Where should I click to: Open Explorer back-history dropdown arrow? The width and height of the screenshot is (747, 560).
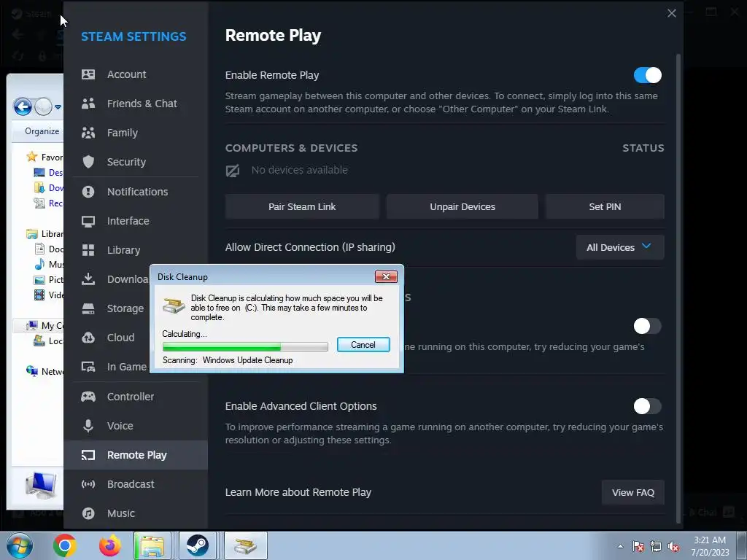[58, 106]
